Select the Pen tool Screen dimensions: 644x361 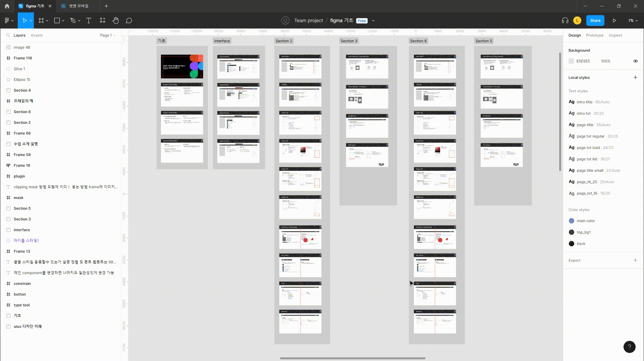pyautogui.click(x=73, y=20)
